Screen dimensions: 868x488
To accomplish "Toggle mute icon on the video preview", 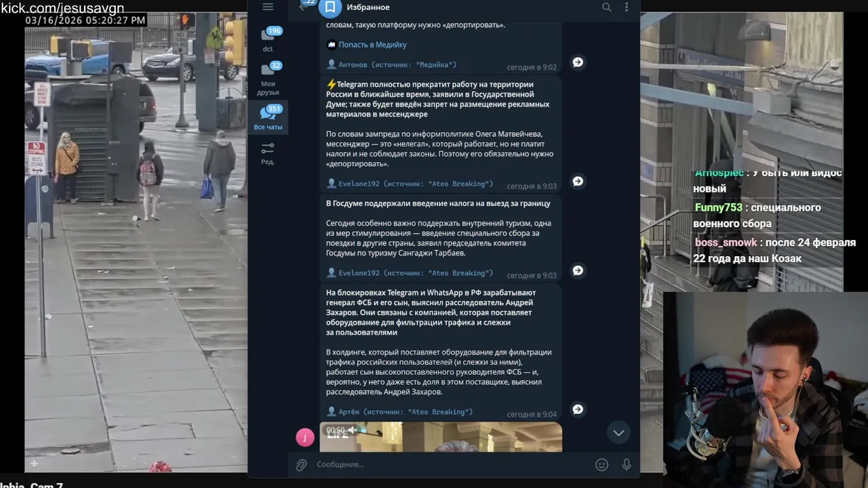I will tap(353, 430).
